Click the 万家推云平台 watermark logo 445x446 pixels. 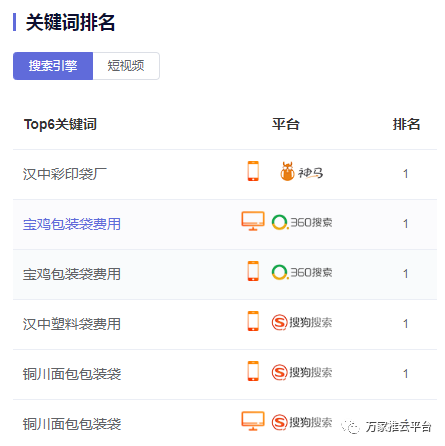(x=387, y=426)
